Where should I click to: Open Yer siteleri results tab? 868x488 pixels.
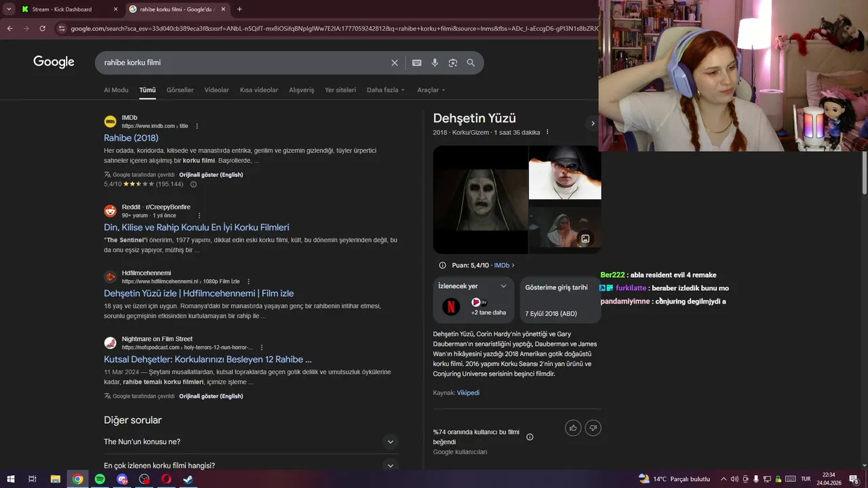point(340,90)
